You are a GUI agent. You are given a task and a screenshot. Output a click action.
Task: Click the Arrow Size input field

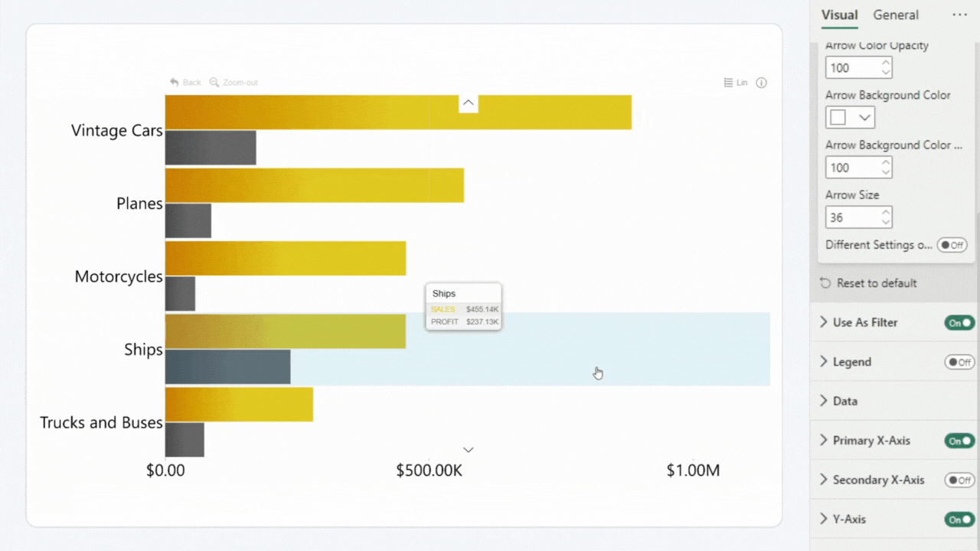tap(851, 217)
